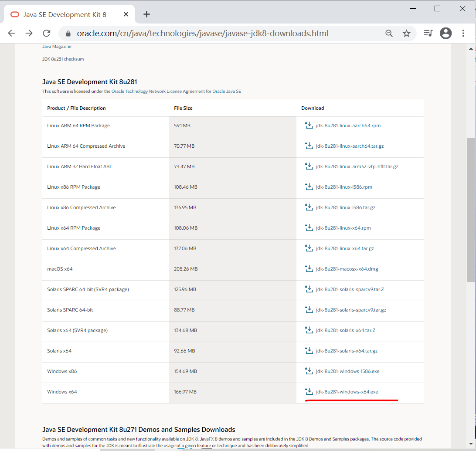This screenshot has height=451, width=476.
Task: Open the JDK 8u281 checksum link
Action: coord(74,59)
